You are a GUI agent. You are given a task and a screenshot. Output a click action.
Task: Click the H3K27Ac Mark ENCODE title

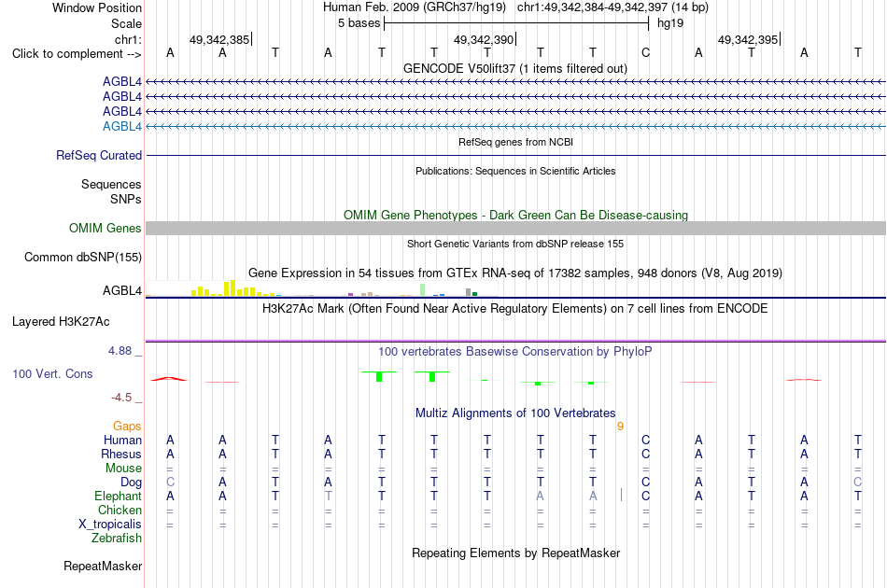click(515, 309)
